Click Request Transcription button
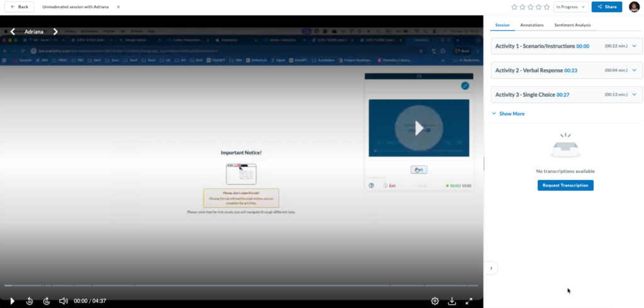The width and height of the screenshot is (644, 308). [x=565, y=185]
